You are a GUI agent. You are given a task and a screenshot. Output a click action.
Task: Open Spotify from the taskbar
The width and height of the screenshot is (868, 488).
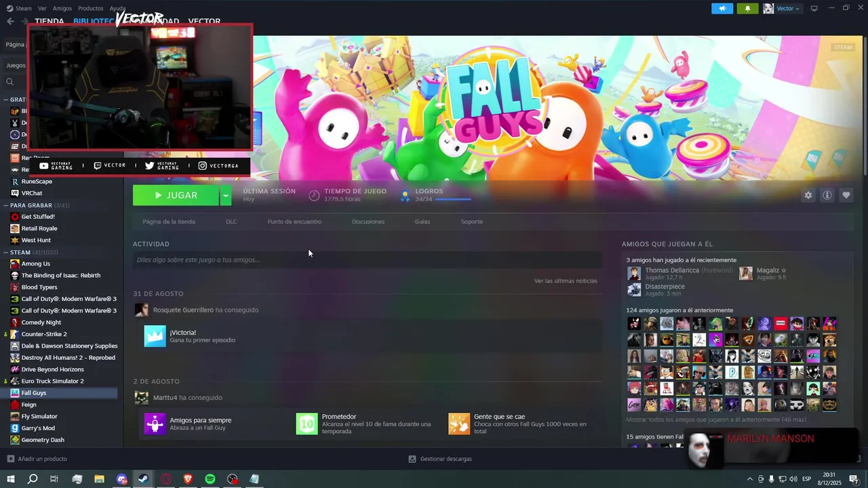point(210,479)
